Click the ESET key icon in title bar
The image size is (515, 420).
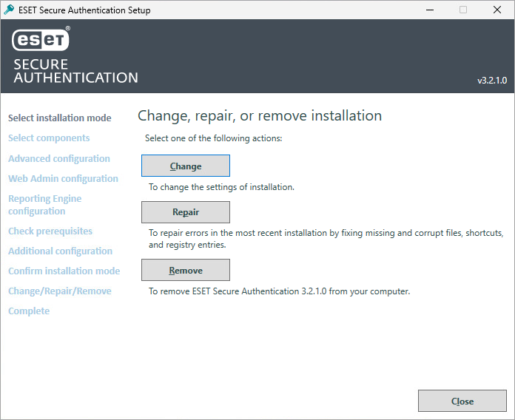pyautogui.click(x=9, y=10)
